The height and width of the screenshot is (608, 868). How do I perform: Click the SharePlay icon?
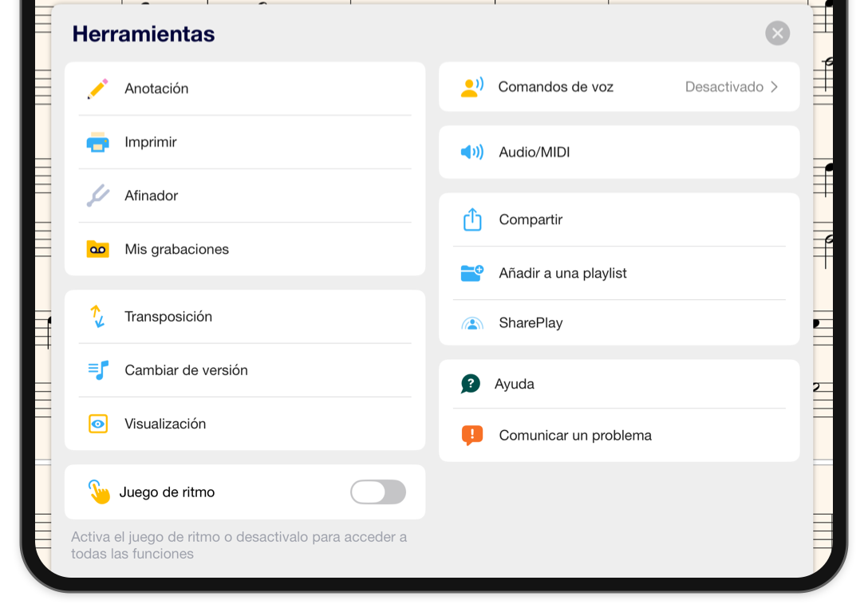click(x=472, y=323)
